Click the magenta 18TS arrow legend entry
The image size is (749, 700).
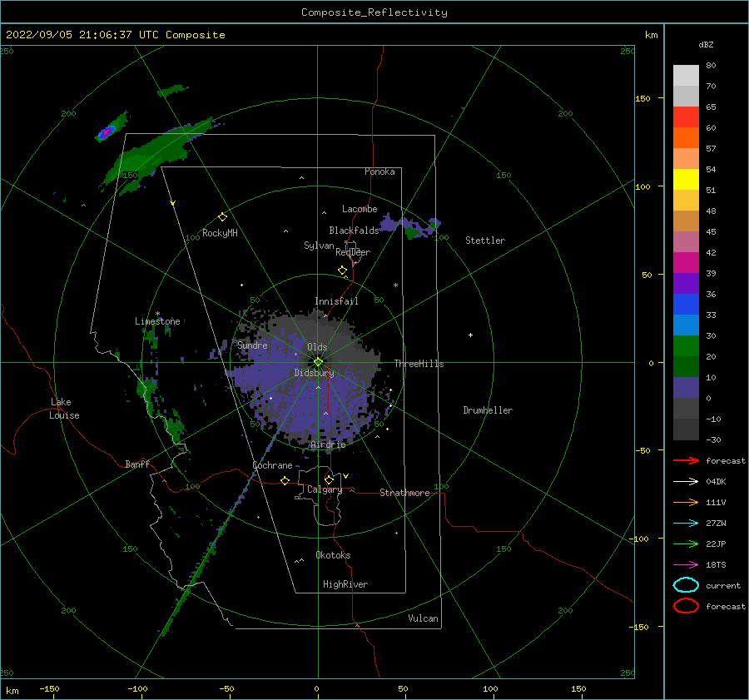[686, 565]
